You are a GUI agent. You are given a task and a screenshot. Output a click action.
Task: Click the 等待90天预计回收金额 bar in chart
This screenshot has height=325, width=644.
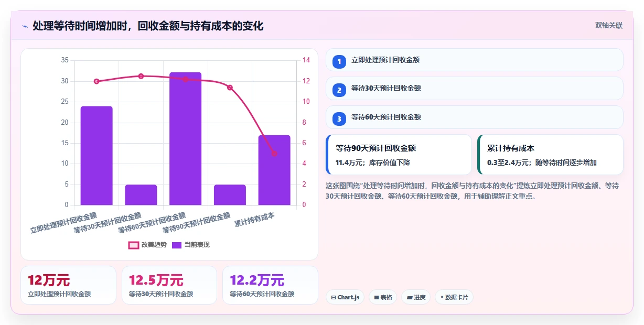(230, 195)
